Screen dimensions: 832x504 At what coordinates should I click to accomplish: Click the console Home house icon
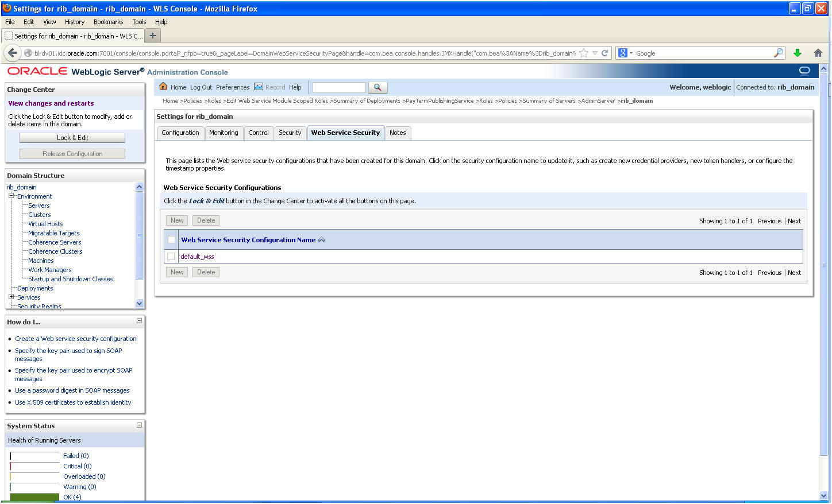163,87
